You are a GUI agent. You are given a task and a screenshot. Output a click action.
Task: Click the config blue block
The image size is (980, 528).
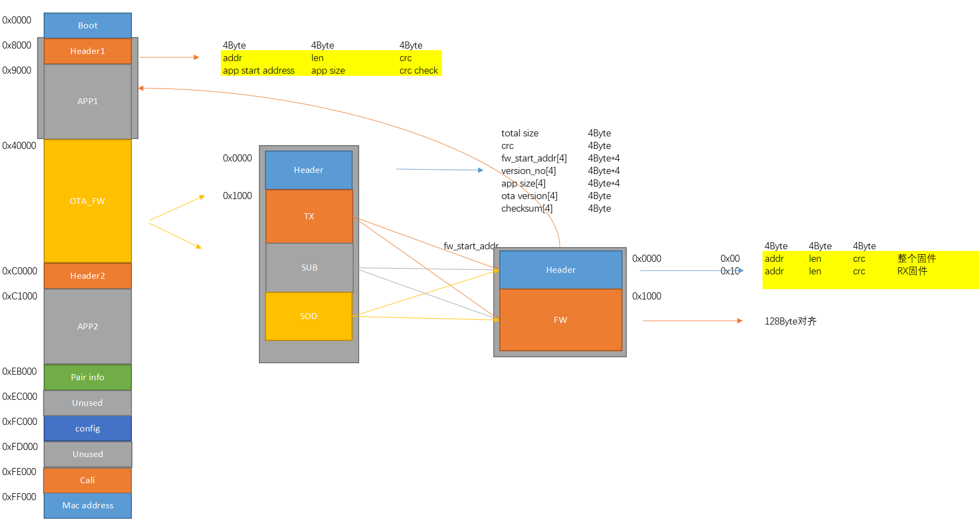[x=87, y=428]
